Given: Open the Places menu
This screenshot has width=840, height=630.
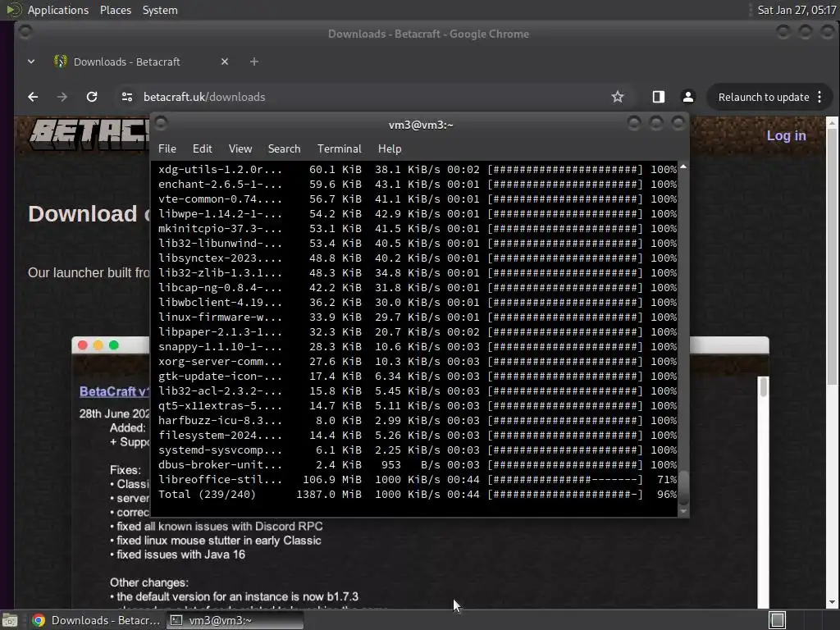Looking at the screenshot, I should tap(116, 10).
